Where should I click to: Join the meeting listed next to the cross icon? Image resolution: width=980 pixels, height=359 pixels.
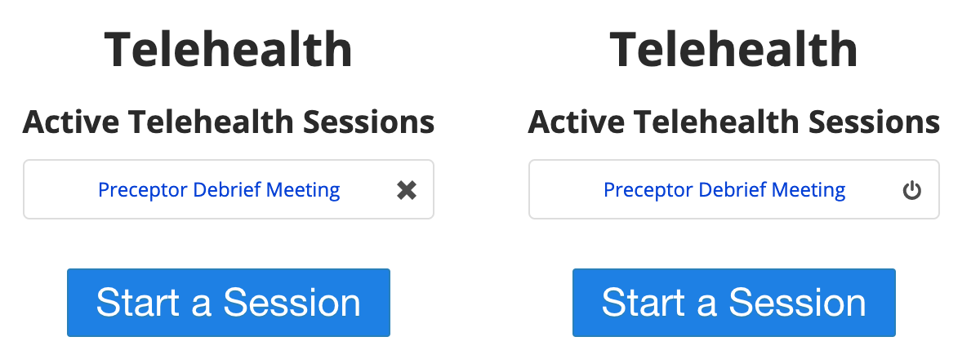(219, 190)
